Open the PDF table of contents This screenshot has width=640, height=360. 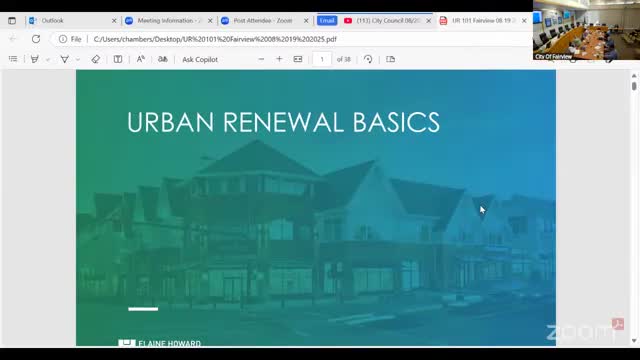click(13, 59)
